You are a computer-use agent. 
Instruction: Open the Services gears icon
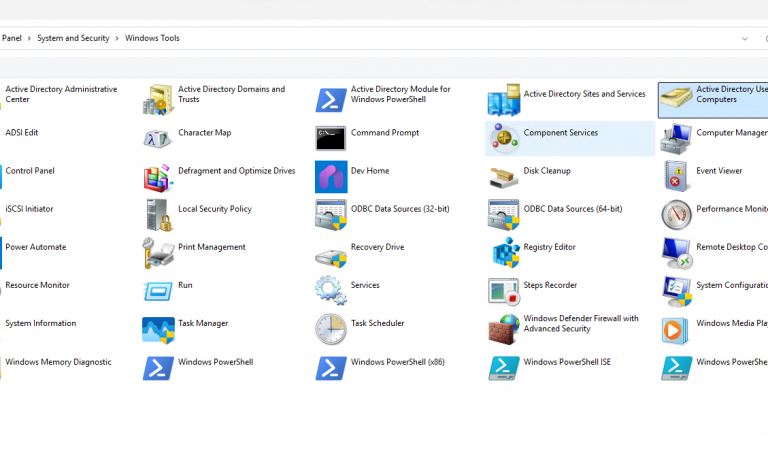click(331, 290)
